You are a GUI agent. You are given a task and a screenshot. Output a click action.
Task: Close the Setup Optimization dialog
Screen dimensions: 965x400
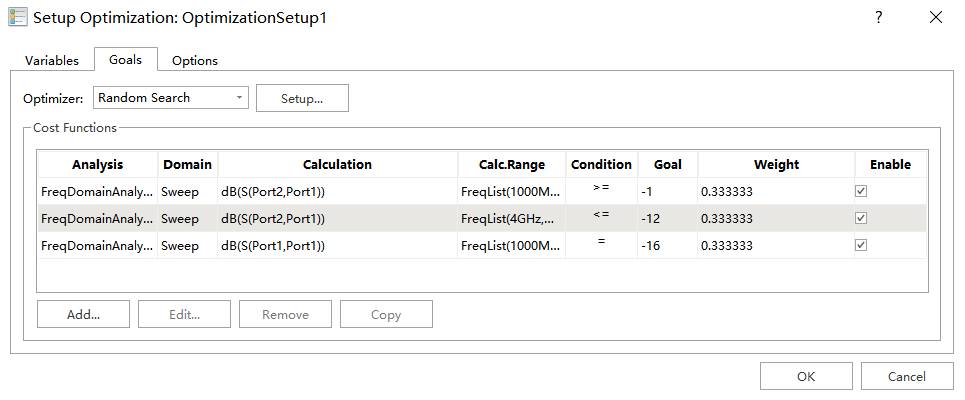click(936, 17)
